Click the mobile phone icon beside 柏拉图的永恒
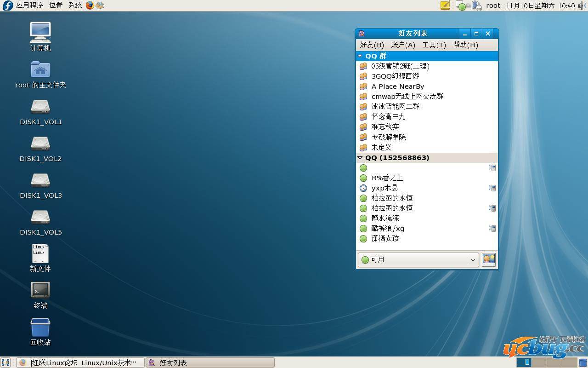 pyautogui.click(x=492, y=208)
